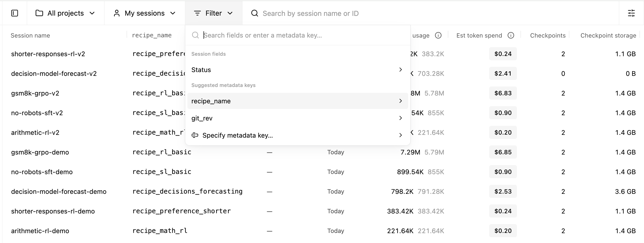Viewport: 644px width, 243px height.
Task: Open session gsm8k-grpo-v2
Action: pyautogui.click(x=35, y=93)
